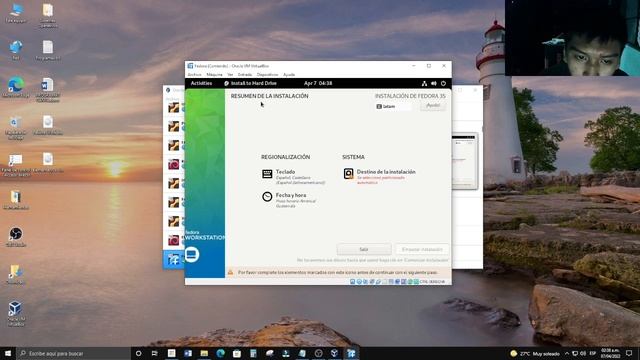Open Windows Start menu
This screenshot has width=640, height=360.
click(7, 353)
